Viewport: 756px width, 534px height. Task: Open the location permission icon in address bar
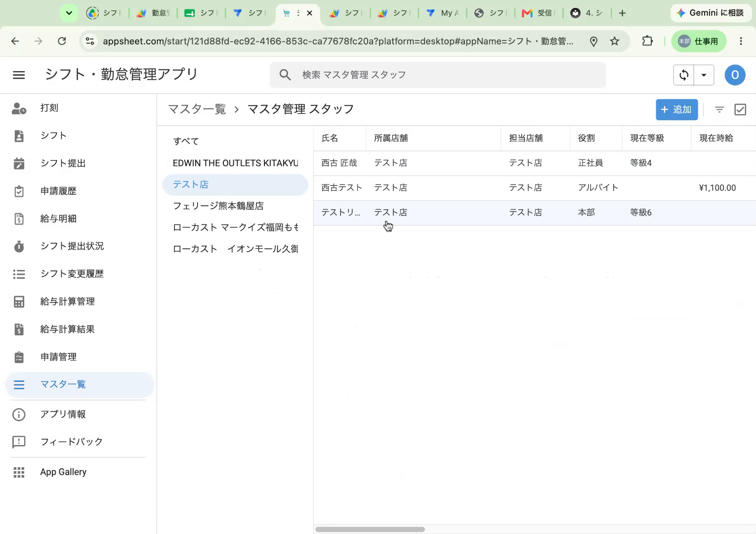[x=594, y=42]
